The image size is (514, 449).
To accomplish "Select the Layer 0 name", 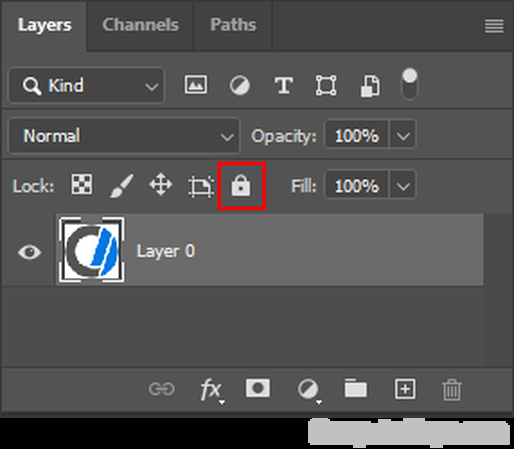I will point(166,251).
